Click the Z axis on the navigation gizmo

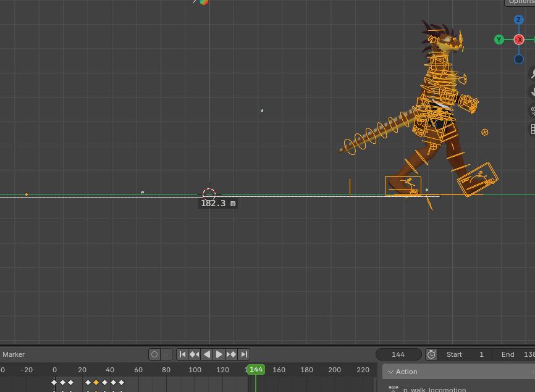click(x=519, y=20)
